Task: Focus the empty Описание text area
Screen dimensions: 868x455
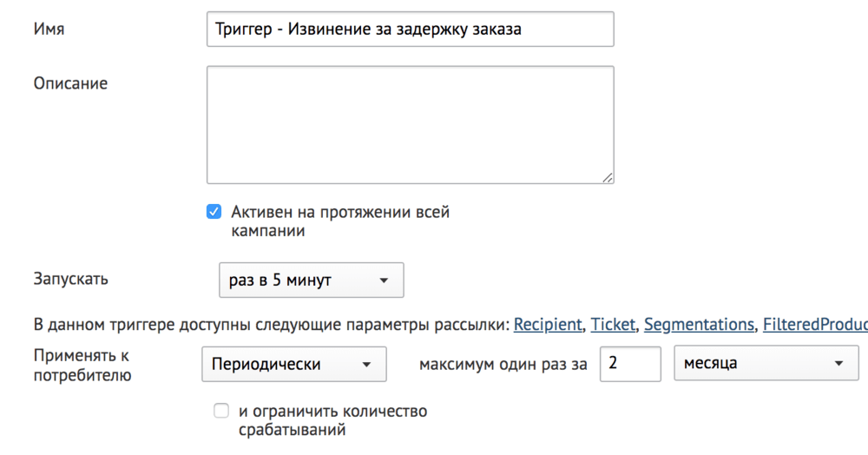Action: pyautogui.click(x=411, y=124)
